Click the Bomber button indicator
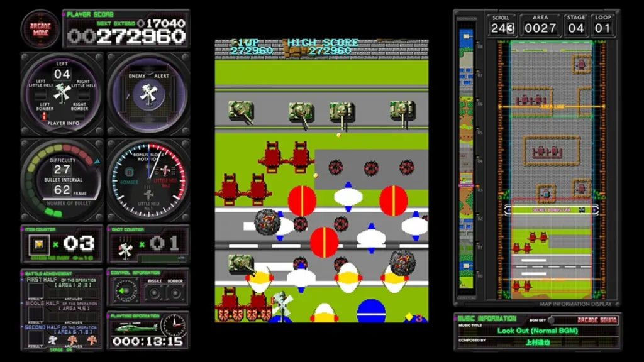The image size is (644, 362). coord(175,293)
